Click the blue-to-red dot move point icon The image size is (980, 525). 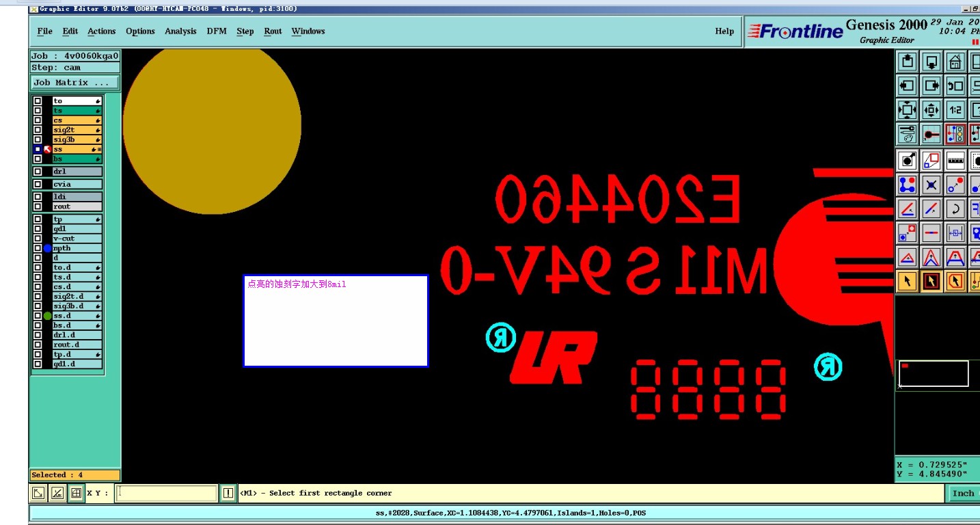tap(955, 185)
